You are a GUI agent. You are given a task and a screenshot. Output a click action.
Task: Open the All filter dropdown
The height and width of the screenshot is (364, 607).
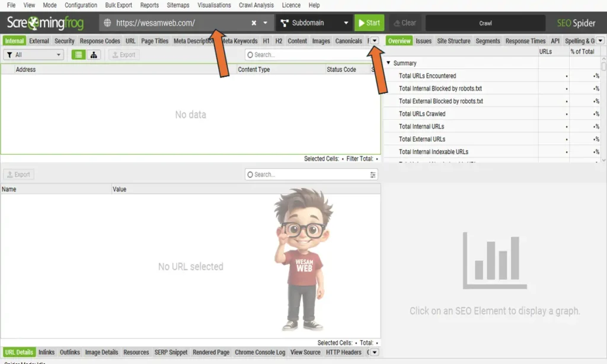tap(33, 55)
